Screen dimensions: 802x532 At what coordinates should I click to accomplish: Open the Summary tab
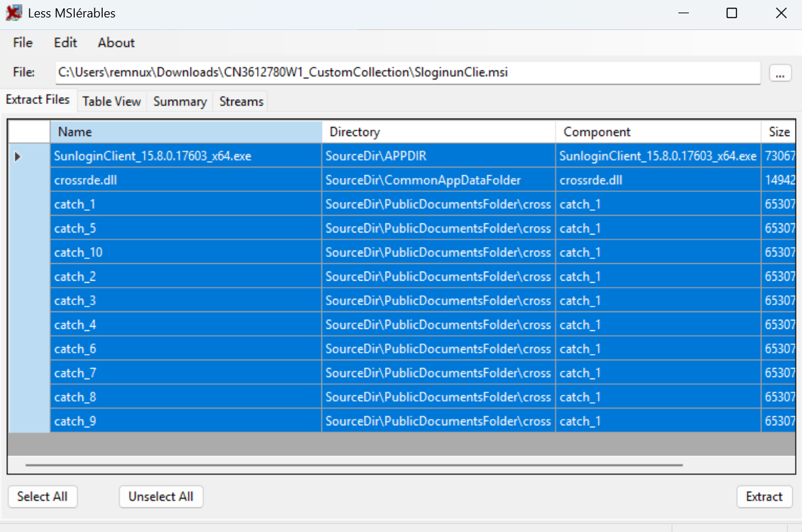coord(180,101)
